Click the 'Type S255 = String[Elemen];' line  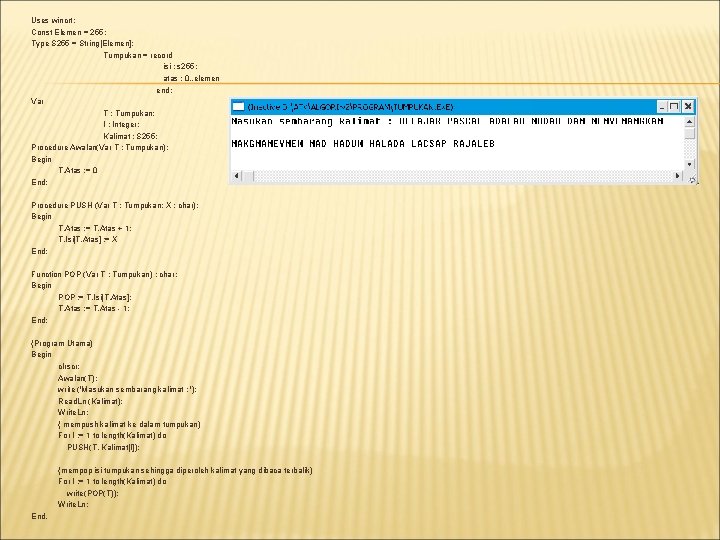[82, 44]
